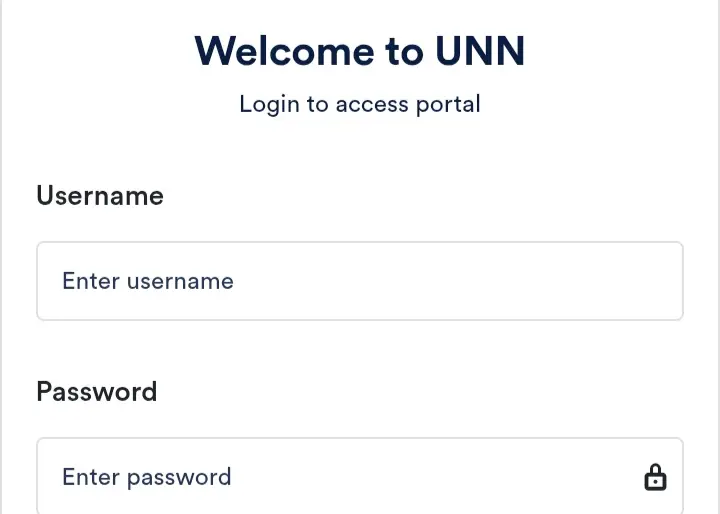Click the Password field label
The height and width of the screenshot is (514, 720).
(97, 391)
